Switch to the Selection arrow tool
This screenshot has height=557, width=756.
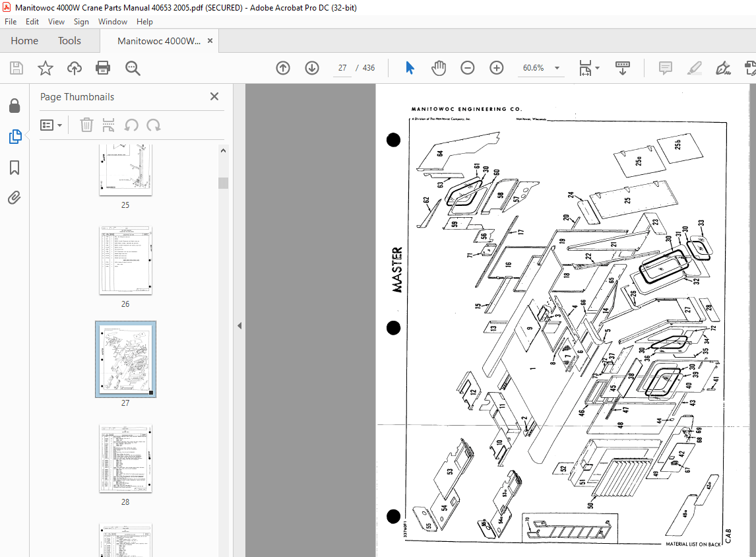click(410, 67)
